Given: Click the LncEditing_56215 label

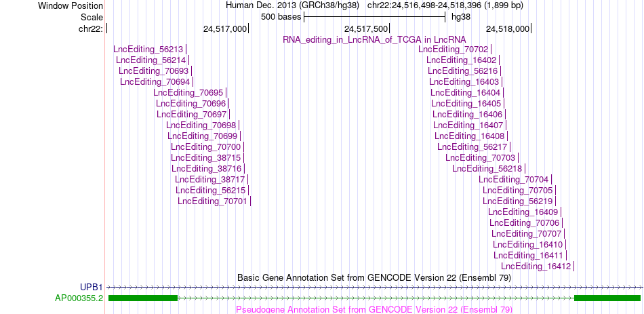Looking at the screenshot, I should (x=211, y=190).
